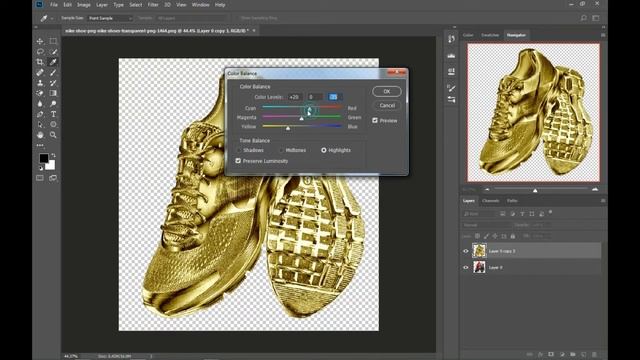Hide the Layer 0 layer
Screen dimensions: 640x360
(x=466, y=267)
